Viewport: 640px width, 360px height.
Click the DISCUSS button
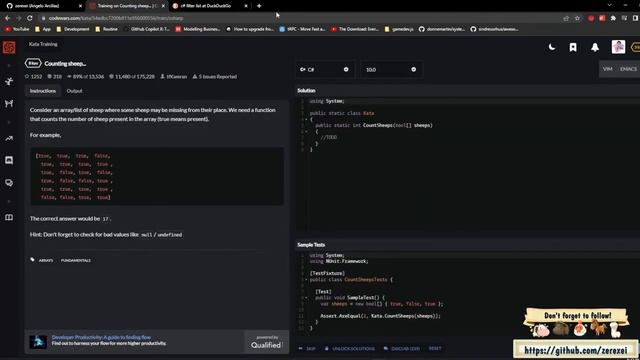pos(402,349)
